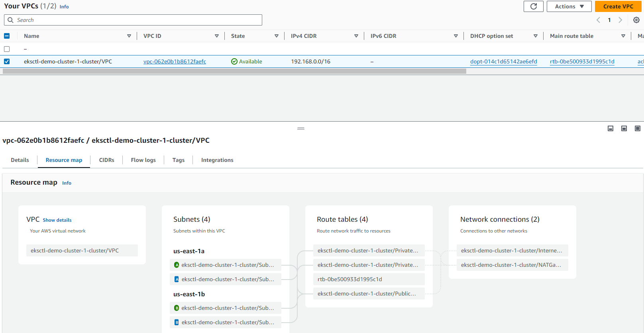Open the Tags tab
Screen dimensions: 644x333
coord(179,160)
